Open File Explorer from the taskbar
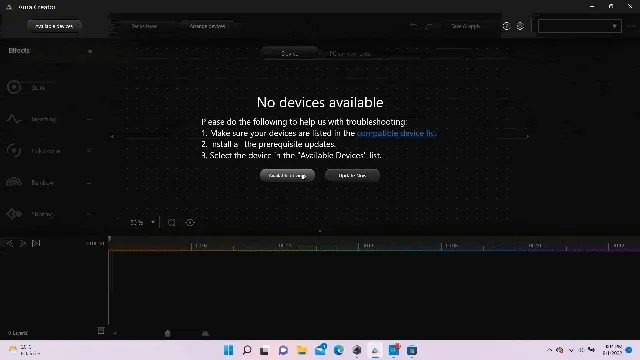The height and width of the screenshot is (360, 640). (x=302, y=350)
